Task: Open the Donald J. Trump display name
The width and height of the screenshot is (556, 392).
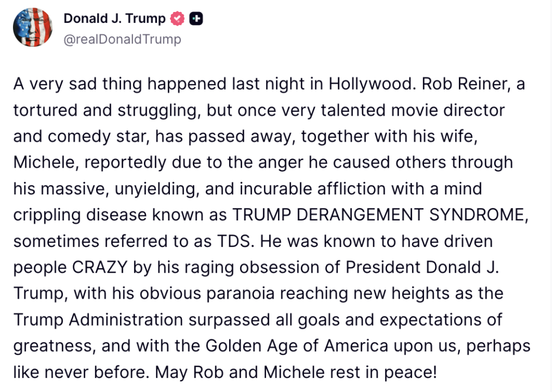Action: pyautogui.click(x=115, y=18)
